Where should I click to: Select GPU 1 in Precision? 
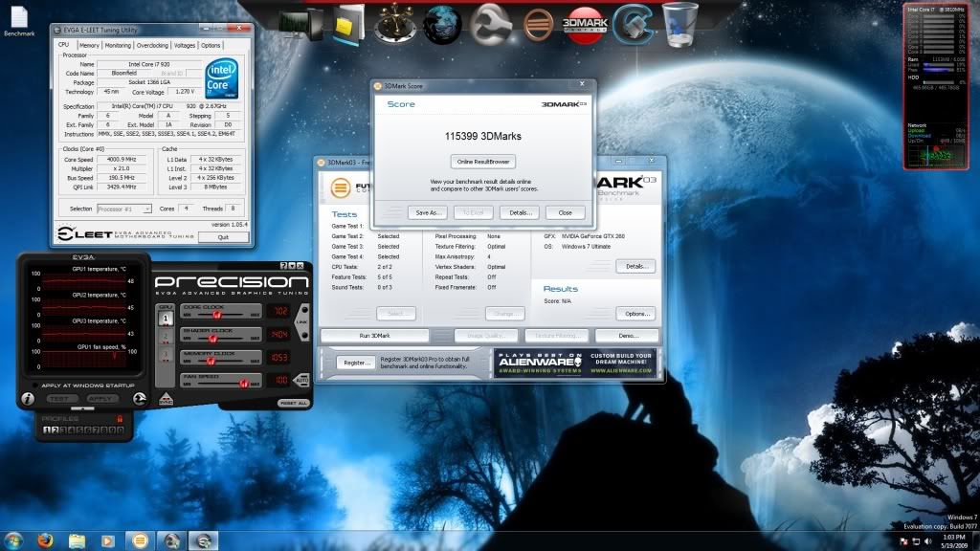coord(165,319)
